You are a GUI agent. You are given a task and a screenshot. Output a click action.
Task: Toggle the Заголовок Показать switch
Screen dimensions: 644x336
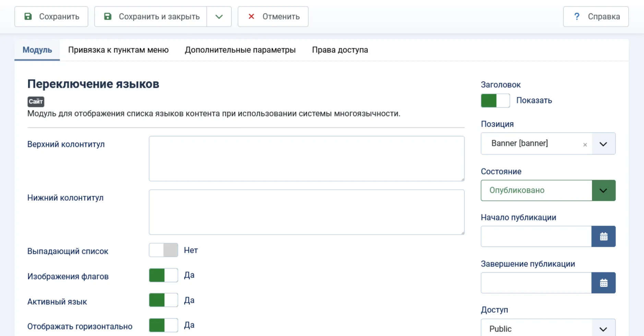pos(495,101)
